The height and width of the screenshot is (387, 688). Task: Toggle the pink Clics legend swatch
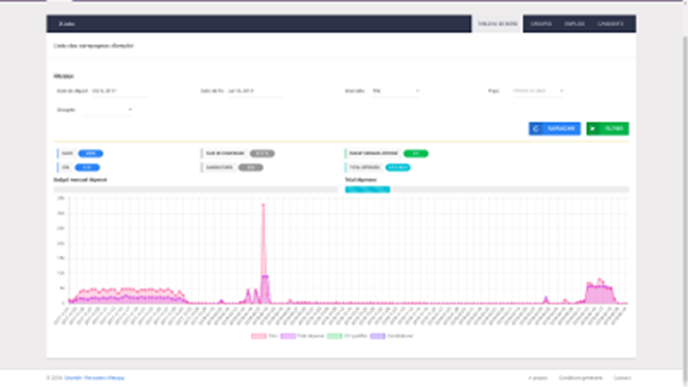(258, 336)
